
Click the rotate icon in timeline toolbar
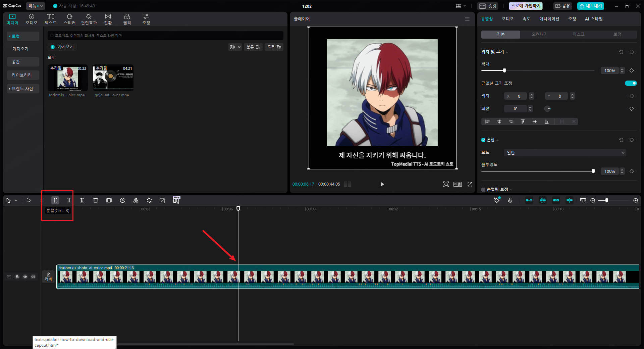pyautogui.click(x=149, y=200)
